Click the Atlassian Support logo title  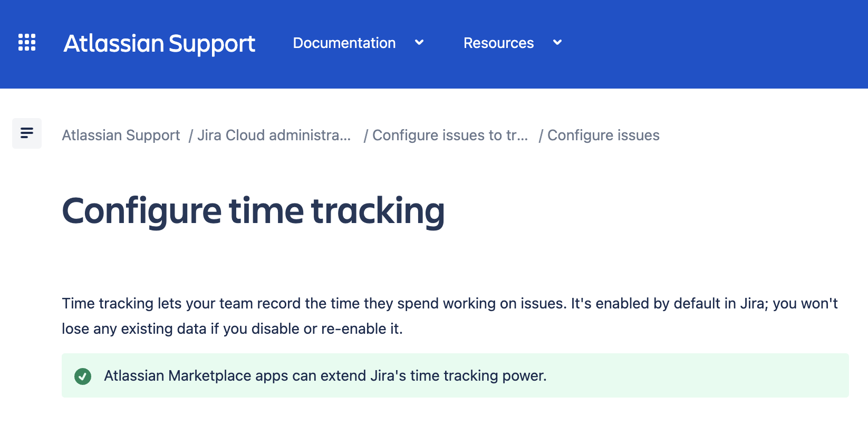[159, 44]
